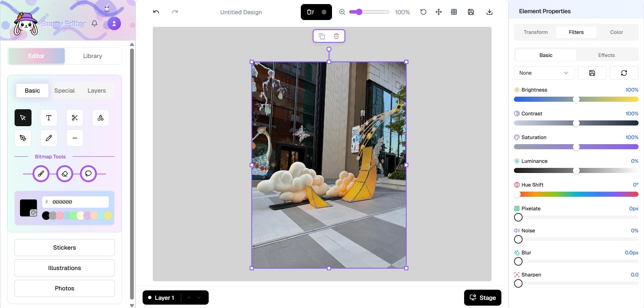Duplicate the selected image element
This screenshot has width=644, height=308.
(321, 36)
